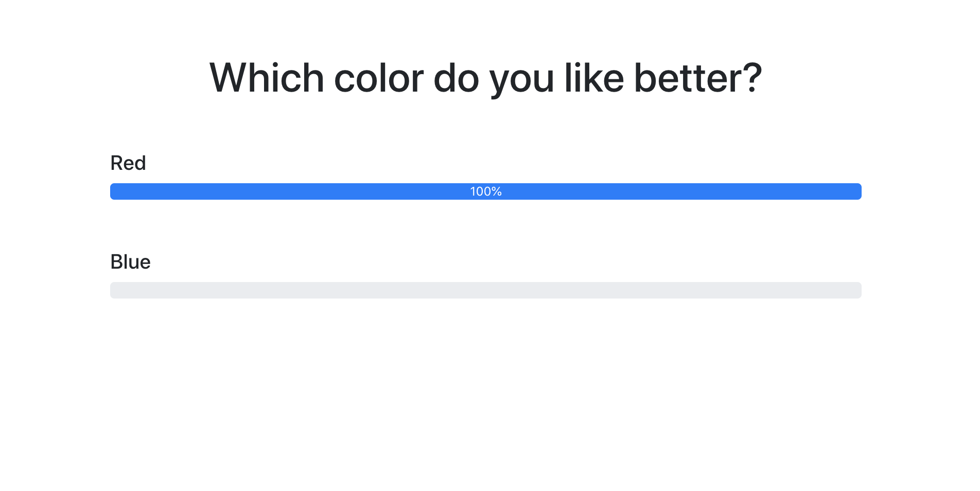Click the rounded right cap of Blue bar
Image resolution: width=980 pixels, height=491 pixels.
tap(859, 290)
